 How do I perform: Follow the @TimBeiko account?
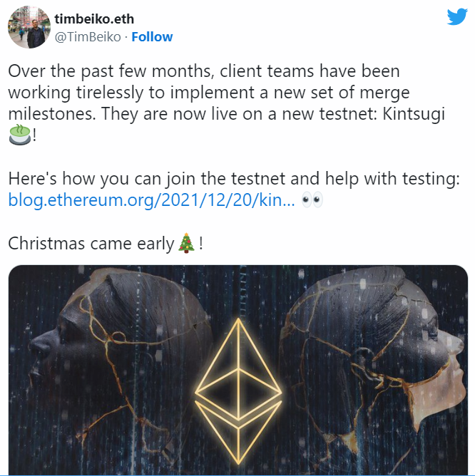pos(152,37)
